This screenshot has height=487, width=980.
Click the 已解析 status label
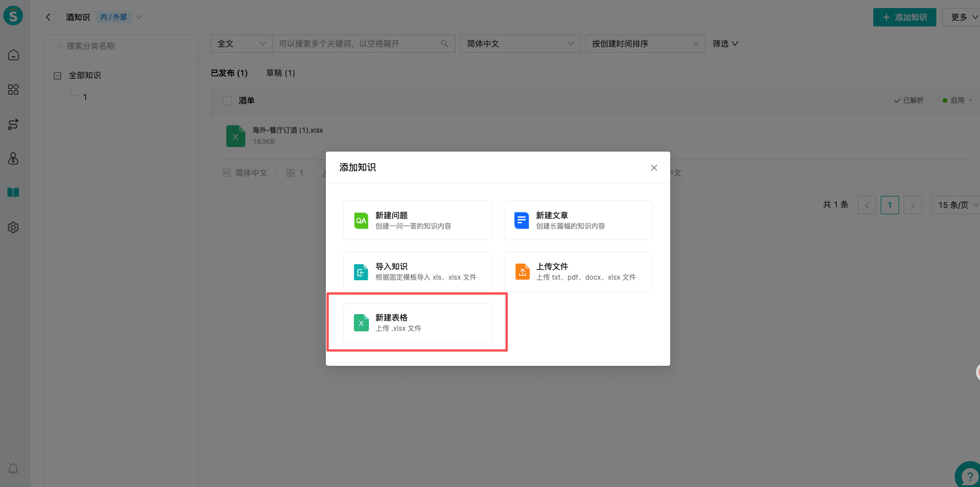point(909,101)
